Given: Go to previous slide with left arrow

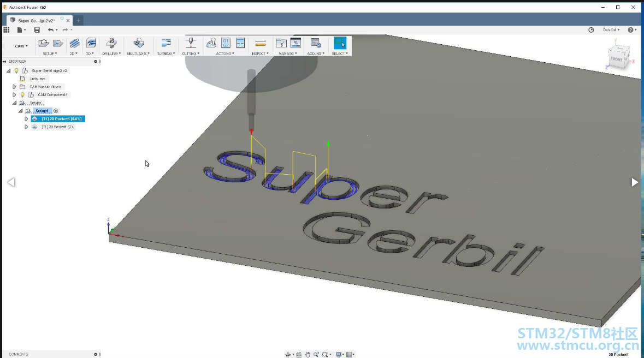Looking at the screenshot, I should (11, 182).
